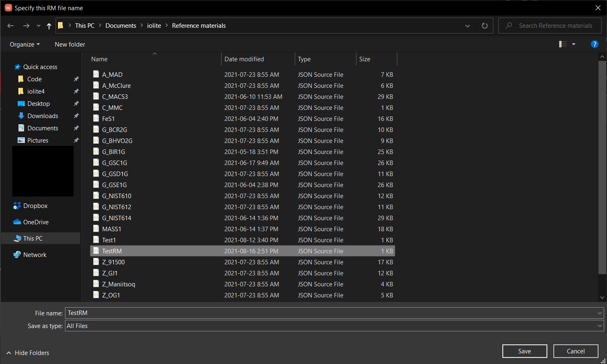Open the Help question mark icon

coord(595,44)
